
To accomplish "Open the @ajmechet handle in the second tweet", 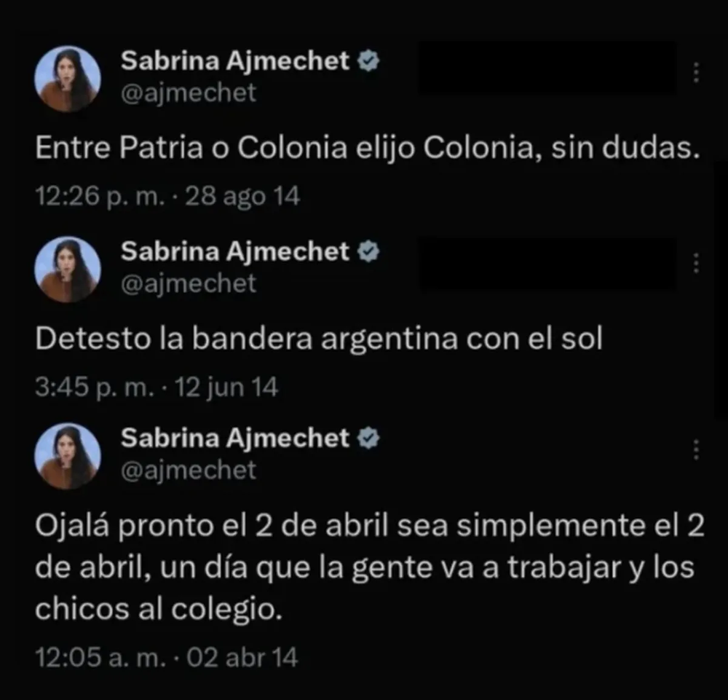I will point(188,283).
